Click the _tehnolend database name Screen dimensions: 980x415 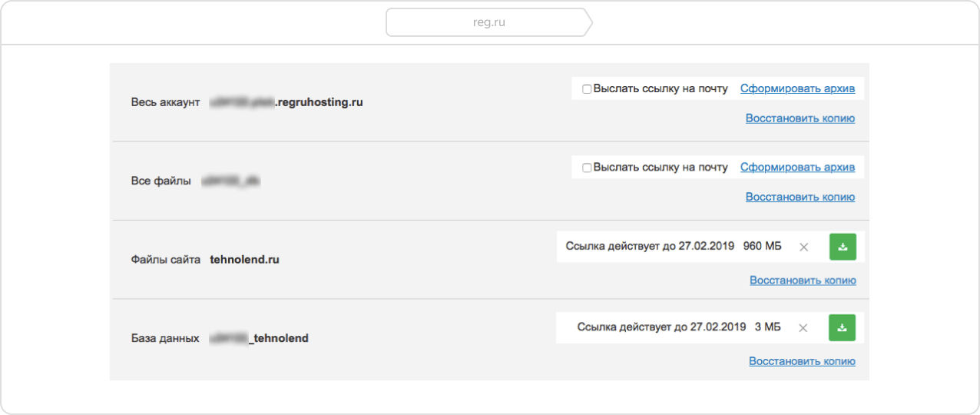[x=280, y=338]
